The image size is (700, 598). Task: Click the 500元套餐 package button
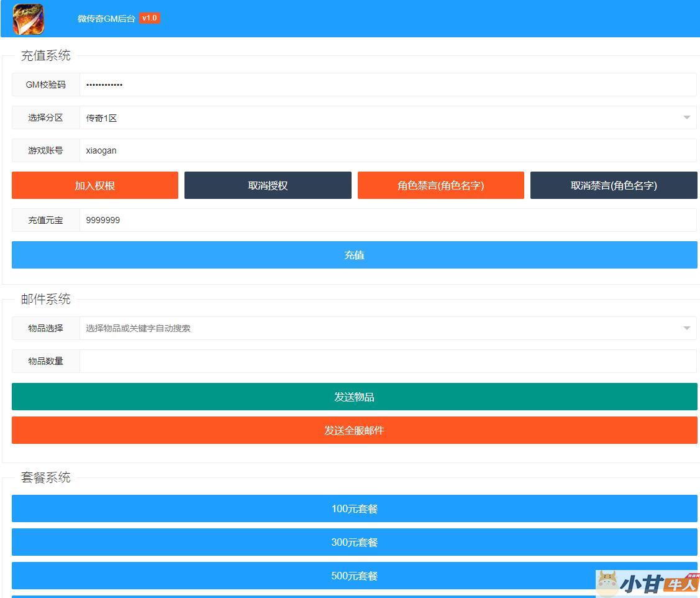(x=354, y=576)
